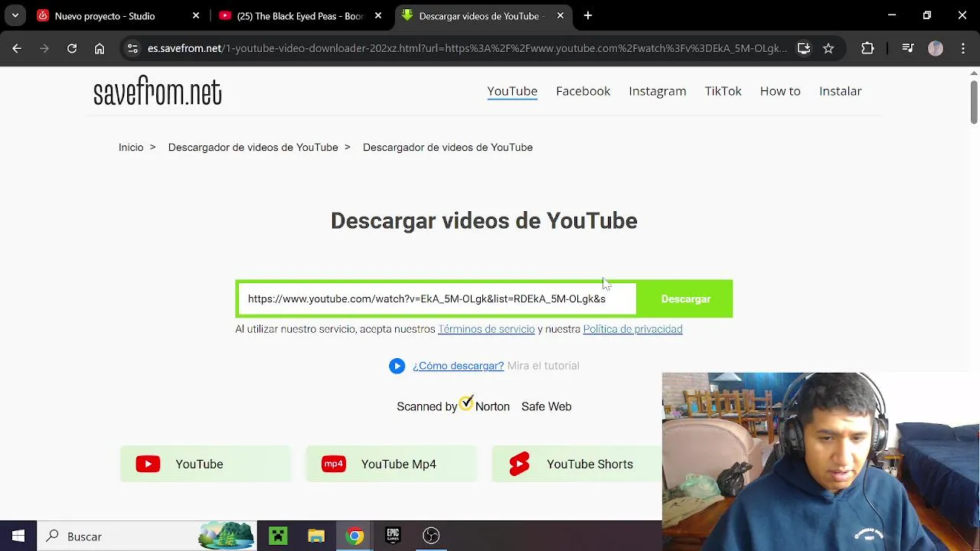
Task: Open Términos de servicio link
Action: (x=486, y=329)
